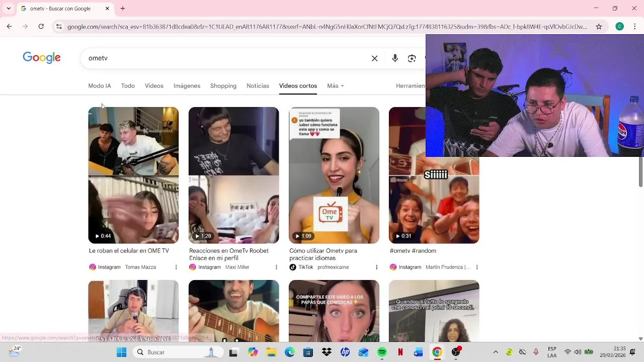Screen dimensions: 644x362
Task: Open Quando usi tutto lo spagnolo thumbnail
Action: pyautogui.click(x=434, y=311)
